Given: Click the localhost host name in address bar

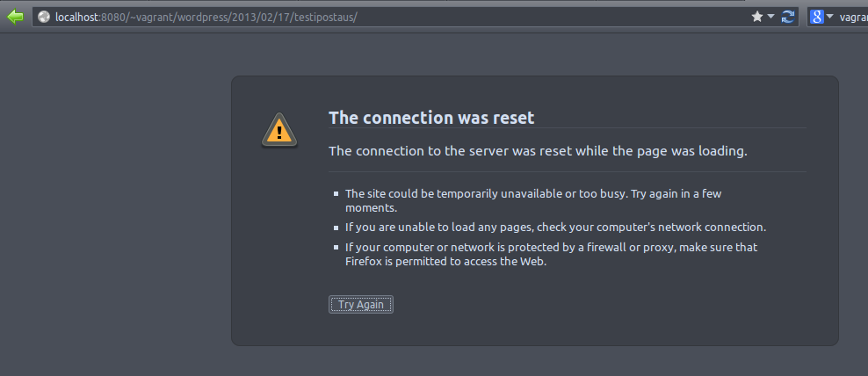Looking at the screenshot, I should click(76, 18).
